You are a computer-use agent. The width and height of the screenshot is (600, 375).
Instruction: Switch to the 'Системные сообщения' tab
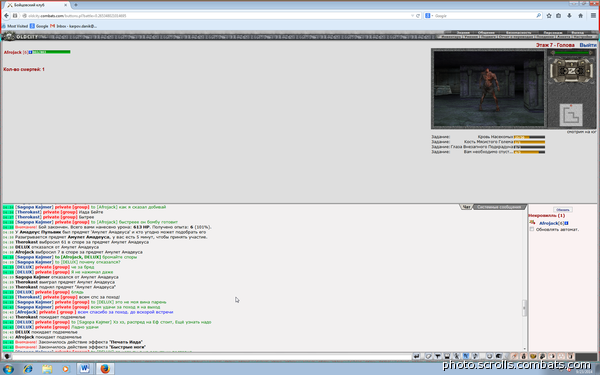coord(499,207)
